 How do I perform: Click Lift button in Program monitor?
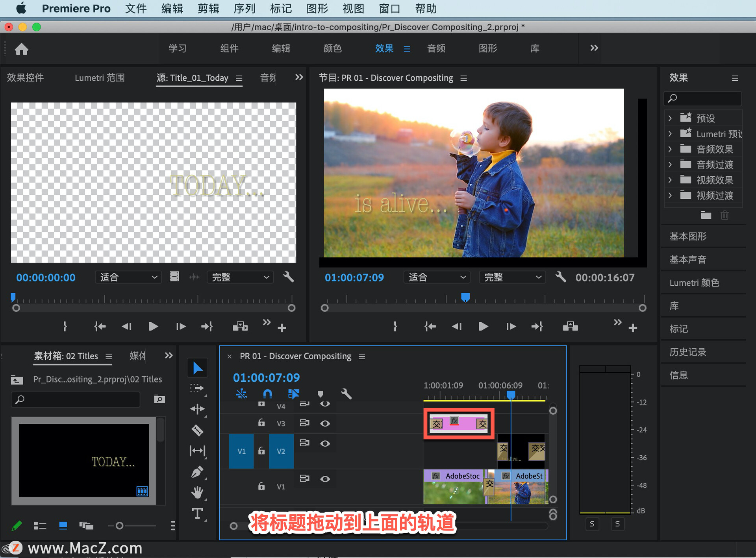[570, 326]
